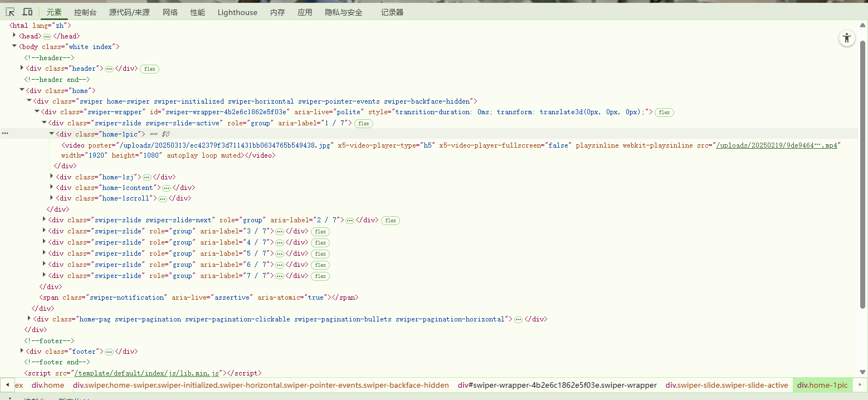Screen dimensions: 868x400
Task: Select the Lighthouse tab
Action: point(237,12)
